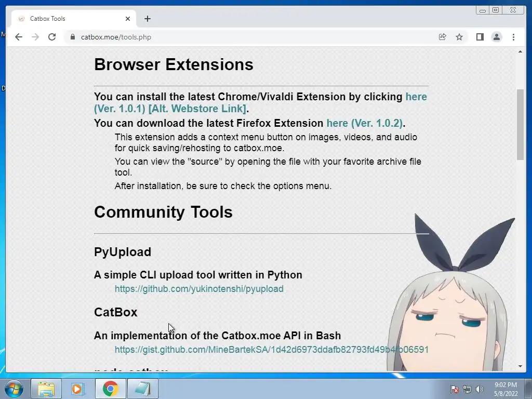Open the MineBartekSA gist GitHub link
This screenshot has height=399, width=532.
pos(271,350)
